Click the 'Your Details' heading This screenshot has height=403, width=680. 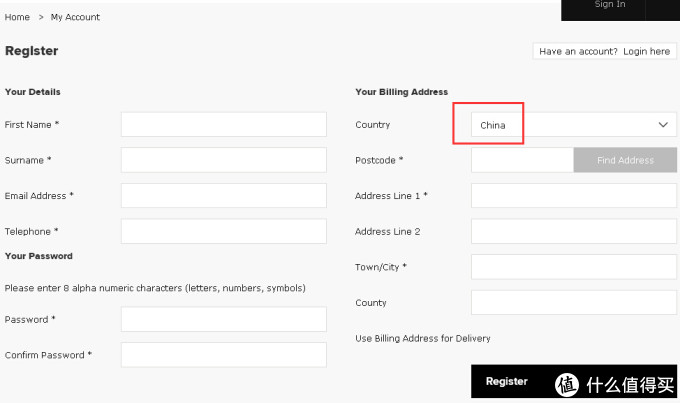coord(33,92)
